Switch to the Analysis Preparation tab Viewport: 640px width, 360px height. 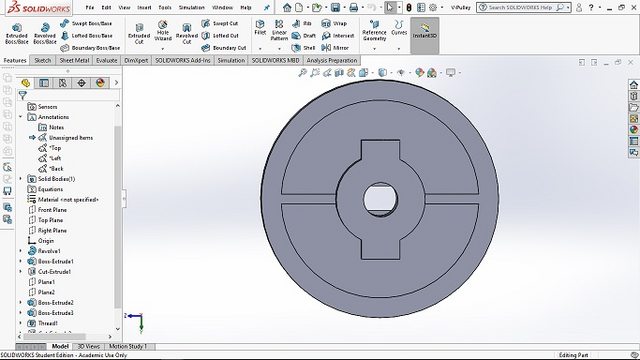click(x=332, y=60)
